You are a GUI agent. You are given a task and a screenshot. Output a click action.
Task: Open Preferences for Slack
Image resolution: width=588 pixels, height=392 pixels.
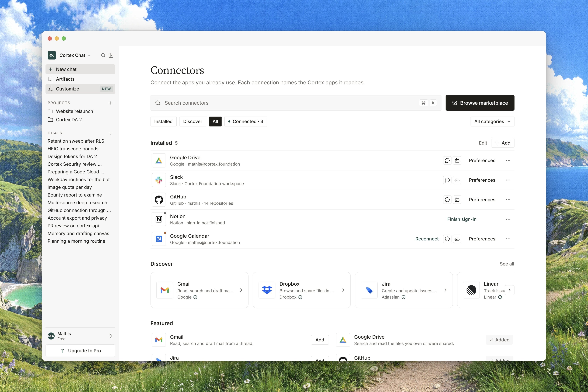pyautogui.click(x=482, y=180)
